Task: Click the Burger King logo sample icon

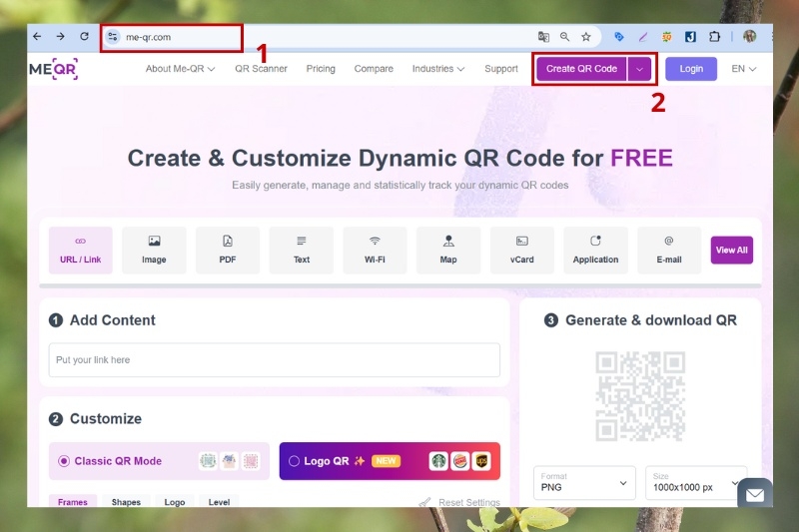Action: click(459, 461)
